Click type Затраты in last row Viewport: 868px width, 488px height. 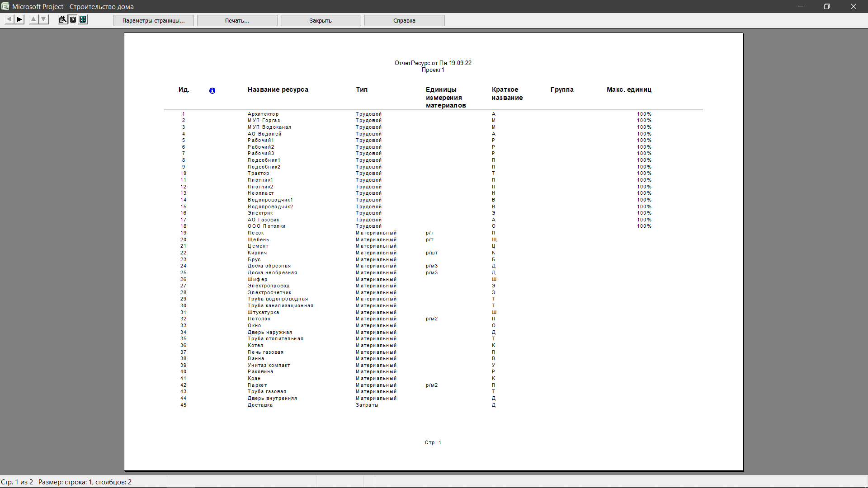pos(367,405)
